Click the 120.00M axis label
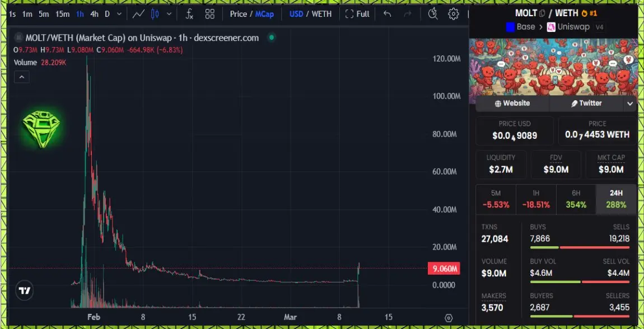 pyautogui.click(x=446, y=59)
